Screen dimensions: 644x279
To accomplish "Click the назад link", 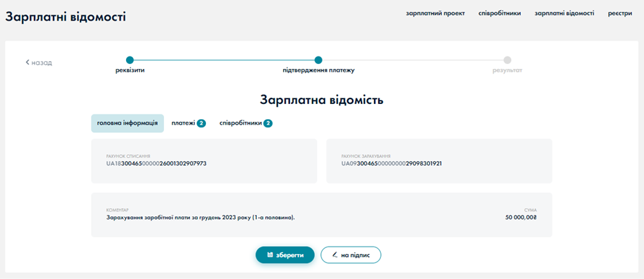I will pyautogui.click(x=41, y=63).
